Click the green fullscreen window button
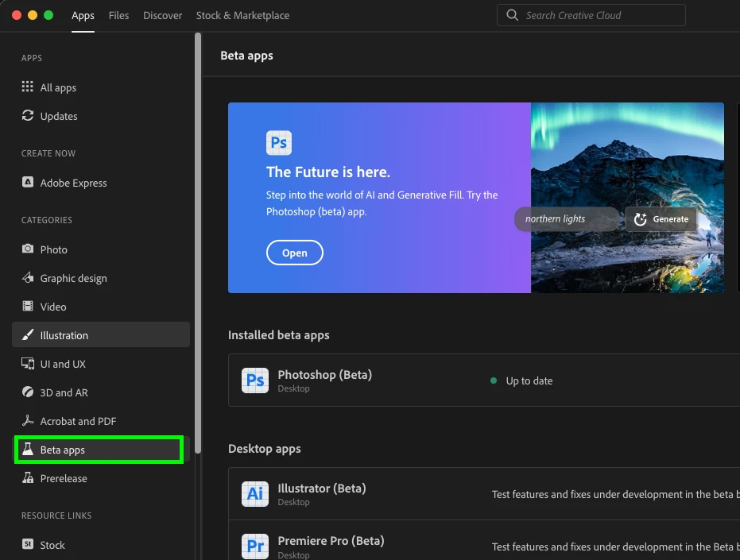Image resolution: width=740 pixels, height=560 pixels. [x=48, y=15]
